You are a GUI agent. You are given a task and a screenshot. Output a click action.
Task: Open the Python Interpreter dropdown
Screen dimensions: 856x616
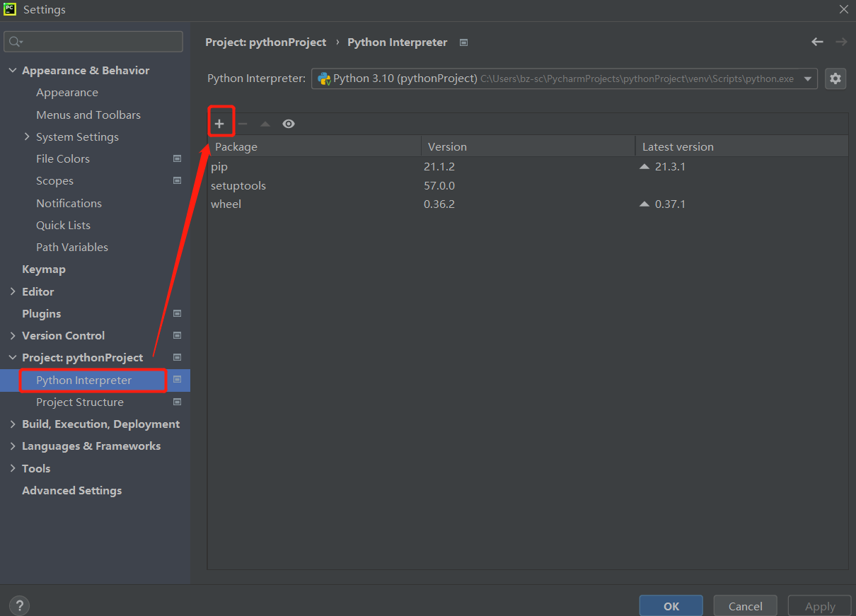(x=808, y=79)
